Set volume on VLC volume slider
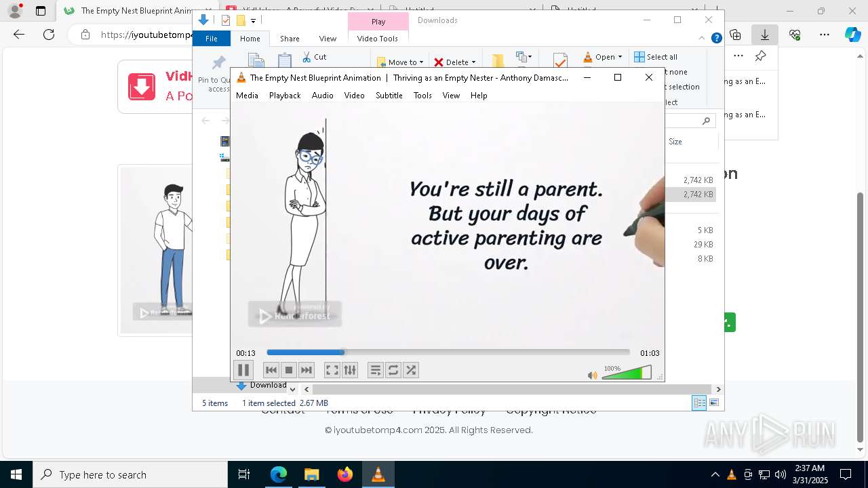 click(x=626, y=373)
